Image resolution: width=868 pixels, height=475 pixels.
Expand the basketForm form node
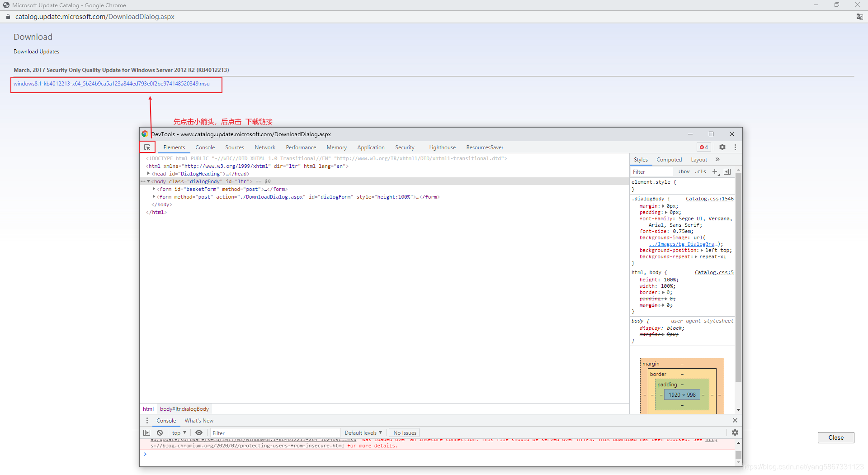click(154, 189)
